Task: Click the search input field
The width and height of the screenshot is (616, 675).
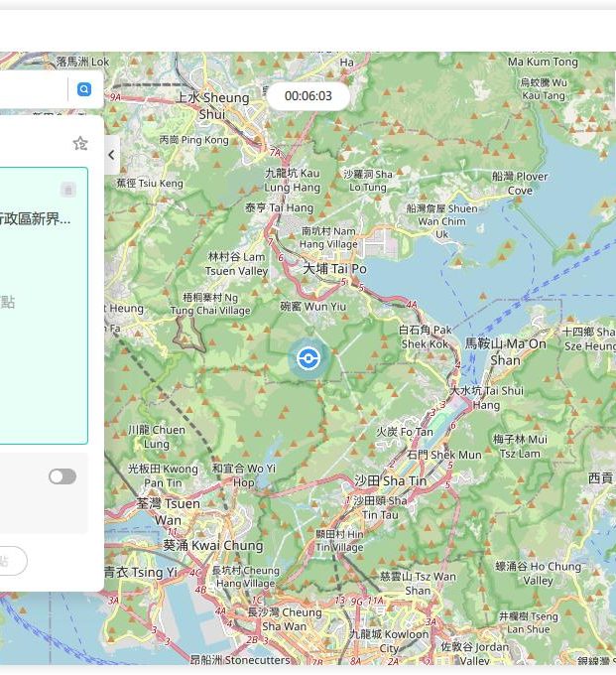Action: (x=30, y=90)
